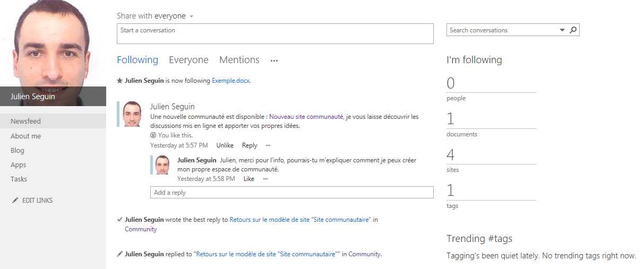This screenshot has width=644, height=269.
Task: Open the Nouveau site communauté link
Action: pos(306,117)
